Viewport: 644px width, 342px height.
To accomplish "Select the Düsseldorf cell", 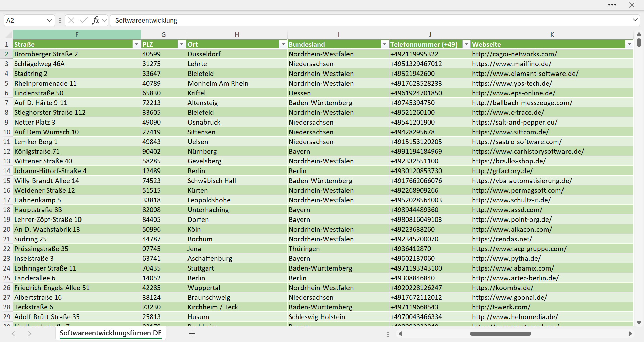I will [x=237, y=54].
